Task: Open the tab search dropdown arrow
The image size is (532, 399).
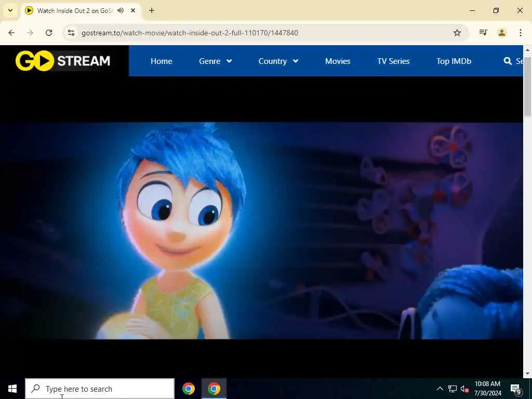Action: (x=10, y=10)
